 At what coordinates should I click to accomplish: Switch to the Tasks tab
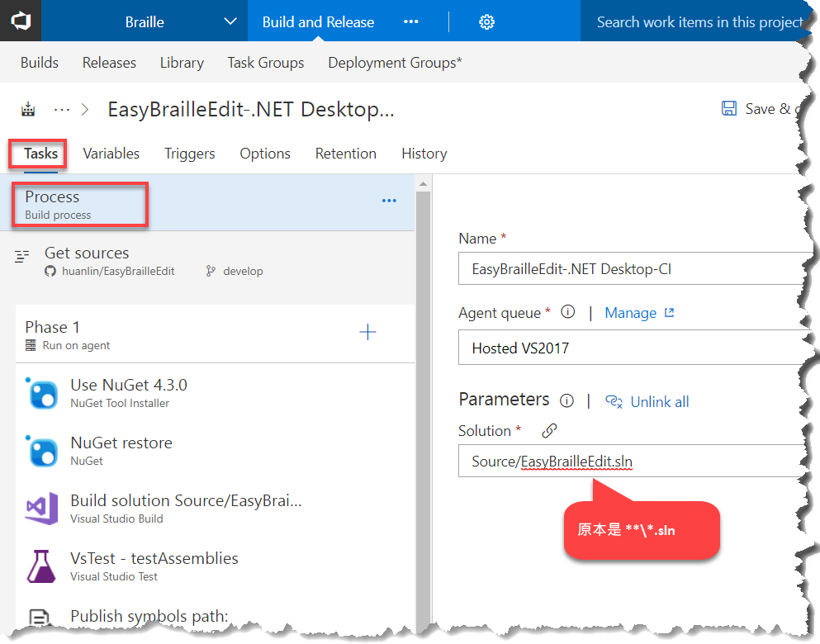[40, 154]
